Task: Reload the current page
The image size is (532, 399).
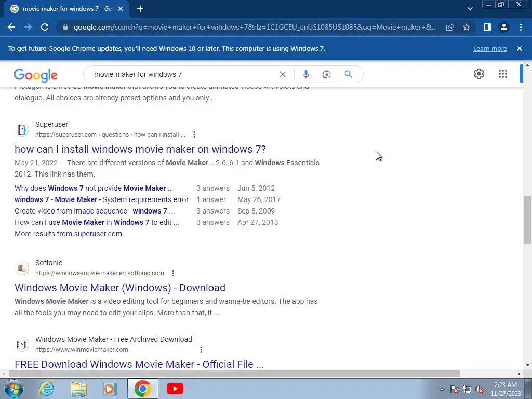Action: pyautogui.click(x=45, y=27)
